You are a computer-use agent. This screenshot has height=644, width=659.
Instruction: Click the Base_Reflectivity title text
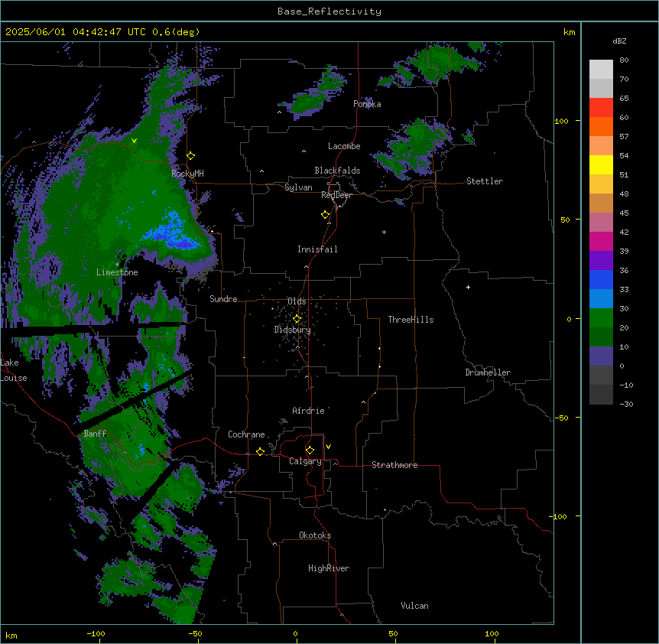(329, 11)
